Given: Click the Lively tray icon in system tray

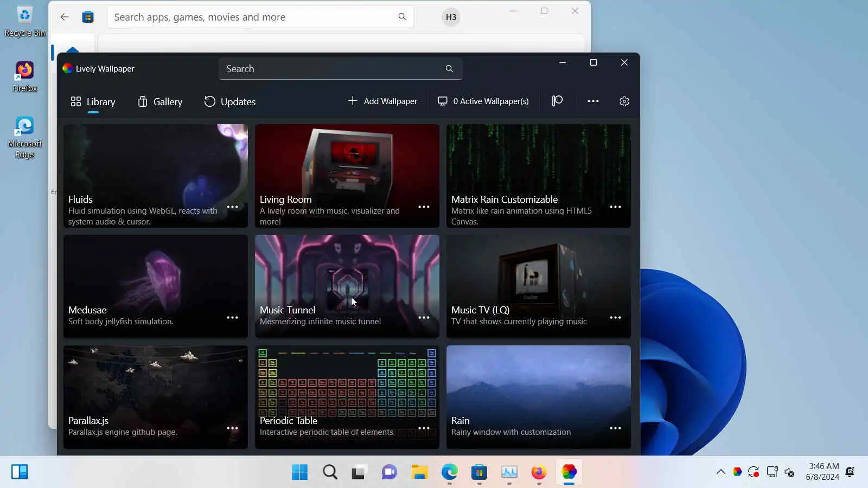Looking at the screenshot, I should click(737, 472).
